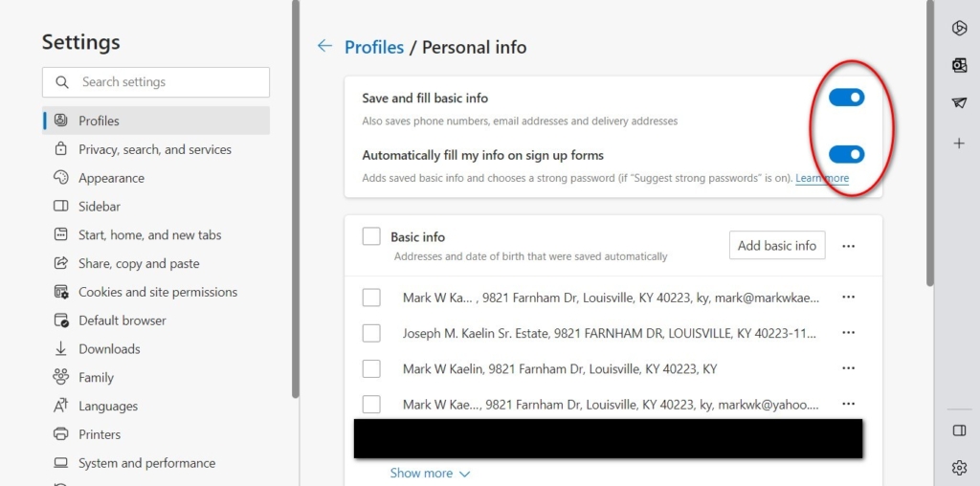This screenshot has width=980, height=486.
Task: Open Outlook icon in Edge sidebar
Action: point(959,65)
